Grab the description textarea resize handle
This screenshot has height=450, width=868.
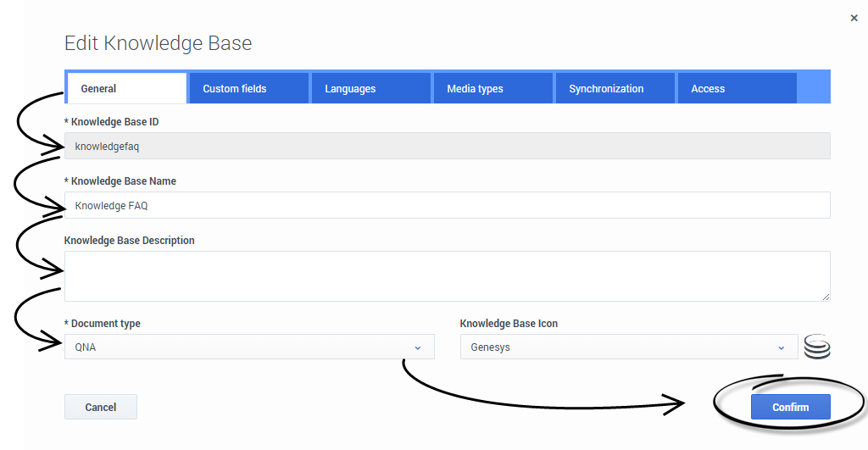826,297
